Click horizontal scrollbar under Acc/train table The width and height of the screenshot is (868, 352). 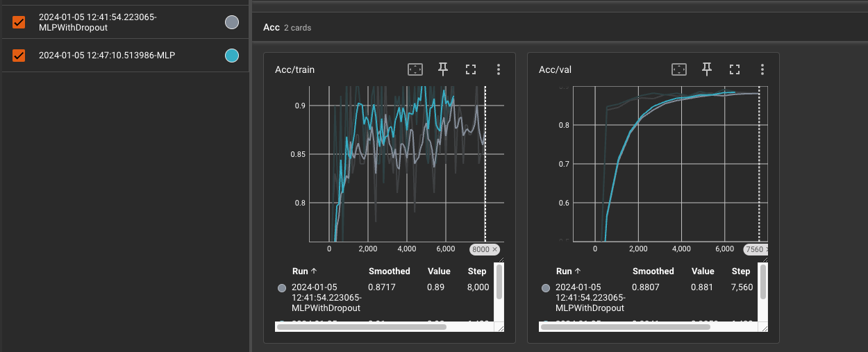(361, 326)
